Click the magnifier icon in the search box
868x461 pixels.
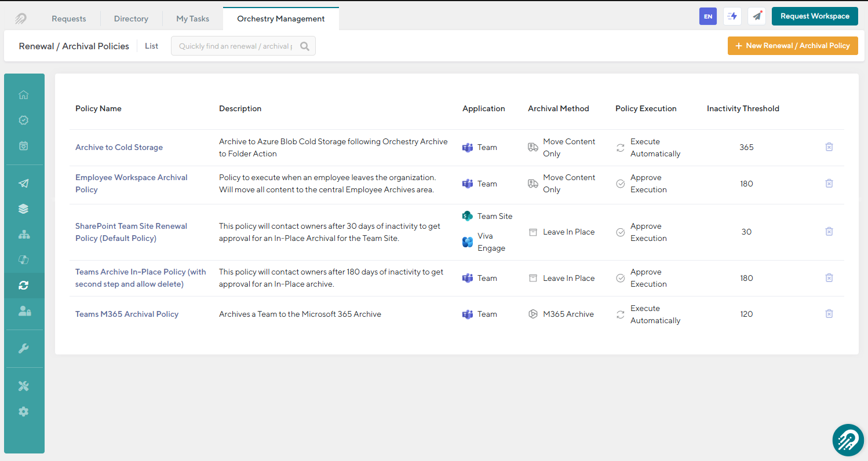click(305, 46)
